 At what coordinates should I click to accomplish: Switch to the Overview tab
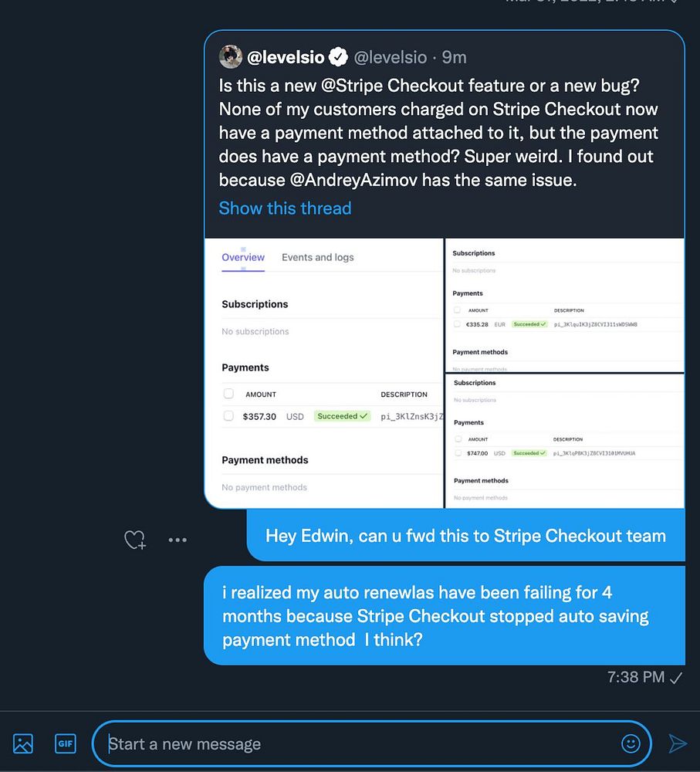tap(242, 257)
